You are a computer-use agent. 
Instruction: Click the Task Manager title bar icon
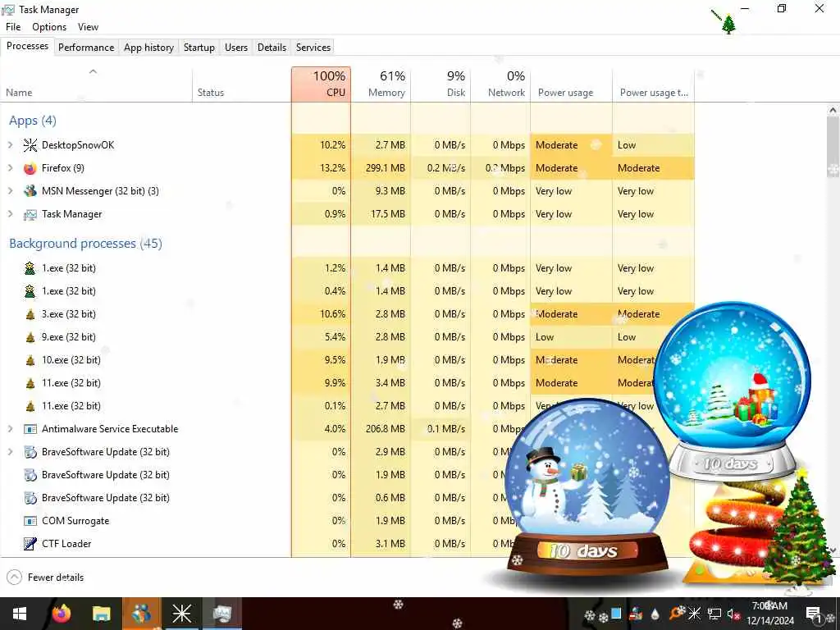(8, 10)
